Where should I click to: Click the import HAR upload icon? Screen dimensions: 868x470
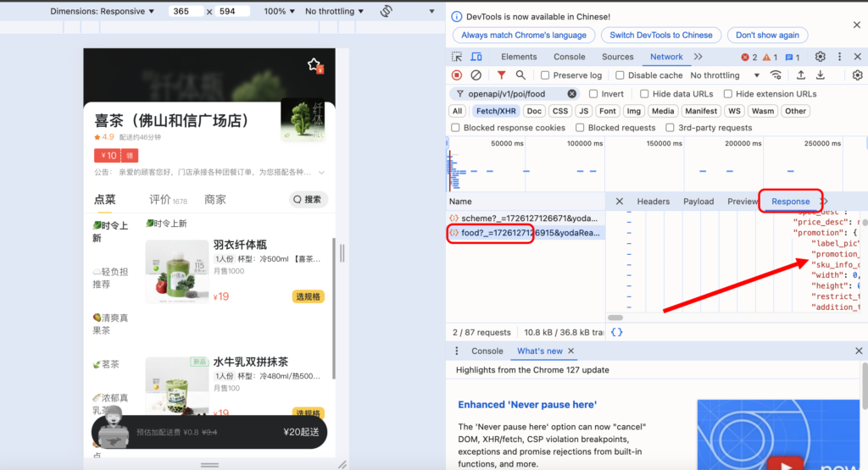pyautogui.click(x=801, y=75)
